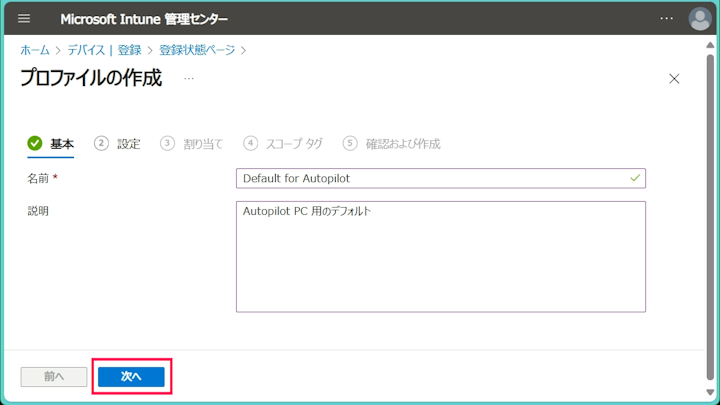This screenshot has width=720, height=405.
Task: Click inside the 説明 text area
Action: click(441, 257)
